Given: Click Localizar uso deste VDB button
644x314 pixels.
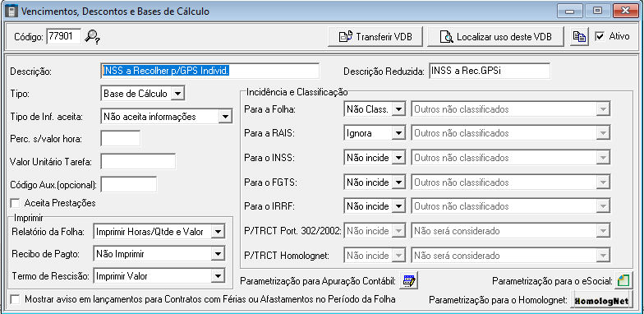Looking at the screenshot, I should 496,37.
